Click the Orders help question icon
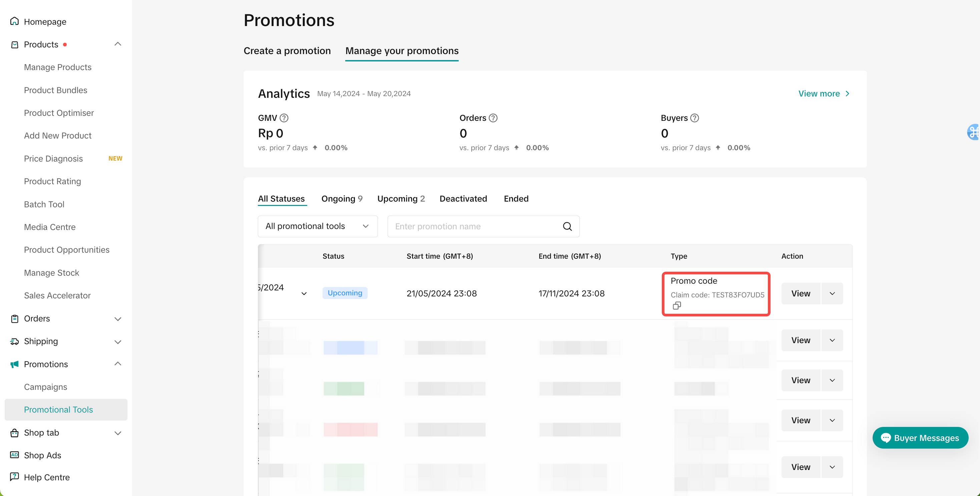The height and width of the screenshot is (496, 980). [493, 118]
